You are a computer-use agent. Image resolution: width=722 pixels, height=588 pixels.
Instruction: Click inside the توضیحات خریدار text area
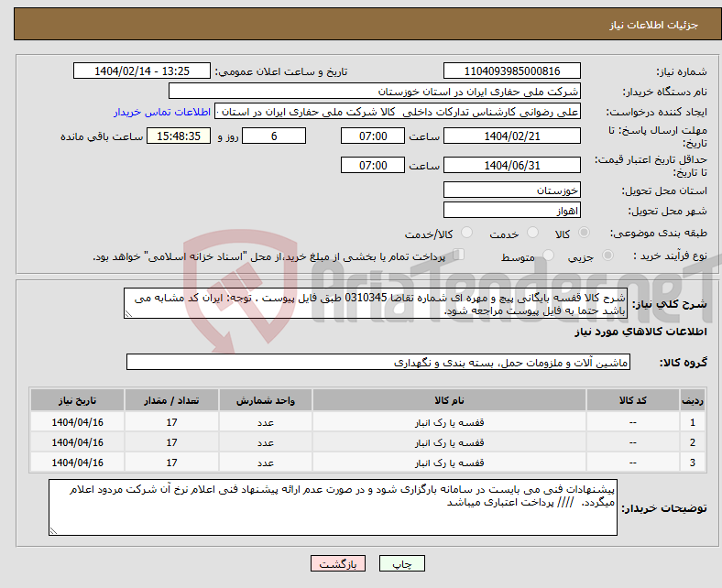click(334, 507)
